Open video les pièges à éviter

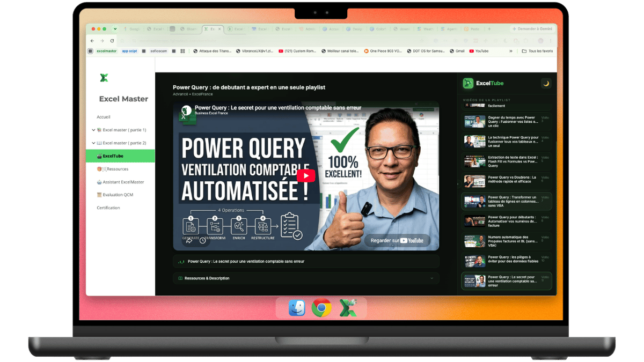506,261
